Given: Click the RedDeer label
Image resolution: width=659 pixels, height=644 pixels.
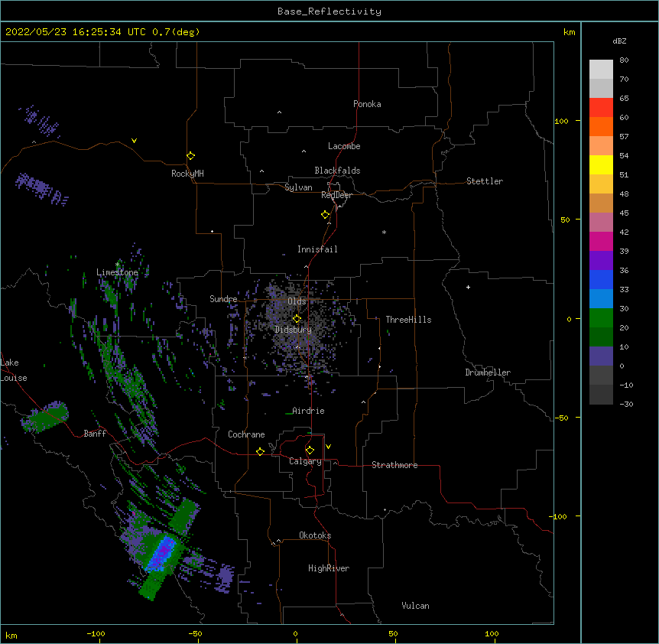Looking at the screenshot, I should click(336, 195).
